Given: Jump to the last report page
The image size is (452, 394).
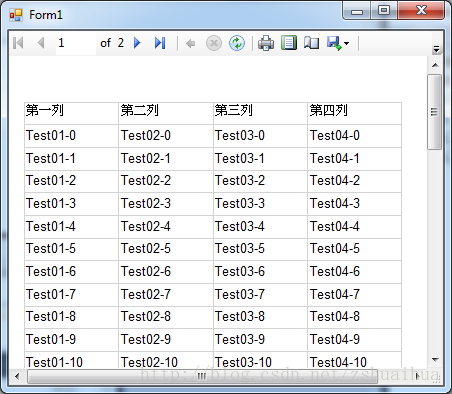Looking at the screenshot, I should pyautogui.click(x=160, y=43).
